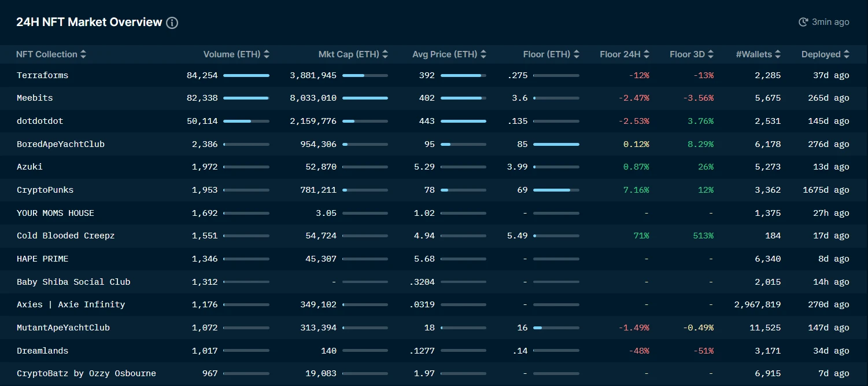
Task: Click the Meebits market cap bar
Action: 365,98
